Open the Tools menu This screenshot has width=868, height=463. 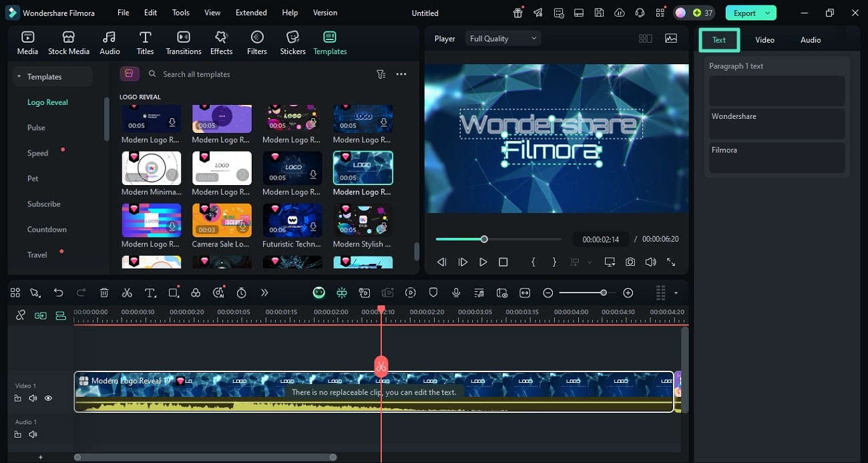pos(181,13)
